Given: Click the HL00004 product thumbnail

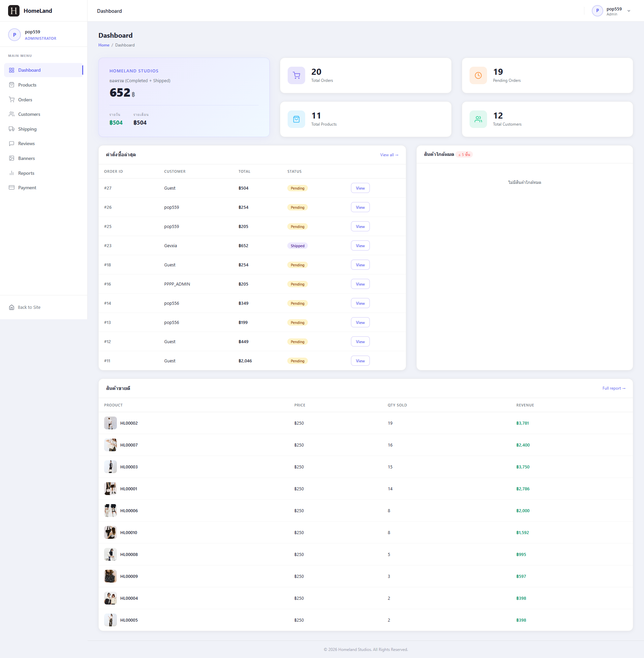Looking at the screenshot, I should [110, 598].
